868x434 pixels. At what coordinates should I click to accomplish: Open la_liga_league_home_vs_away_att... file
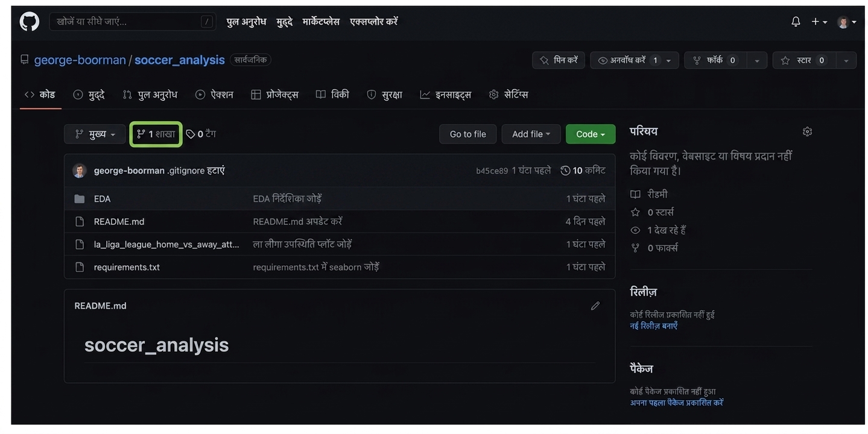(166, 244)
